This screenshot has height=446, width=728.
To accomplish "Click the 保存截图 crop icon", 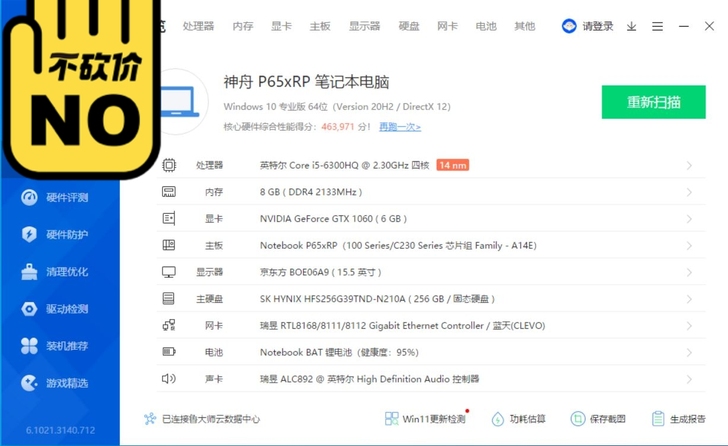I will click(x=578, y=419).
